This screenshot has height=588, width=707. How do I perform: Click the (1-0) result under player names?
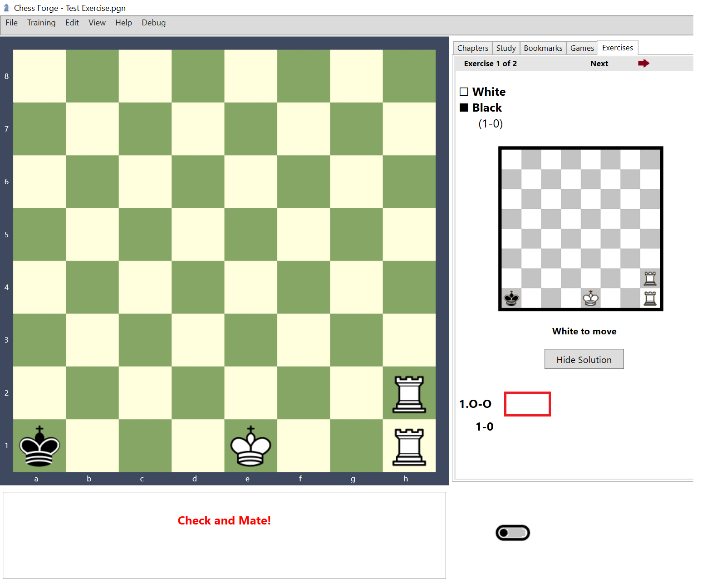tap(491, 124)
